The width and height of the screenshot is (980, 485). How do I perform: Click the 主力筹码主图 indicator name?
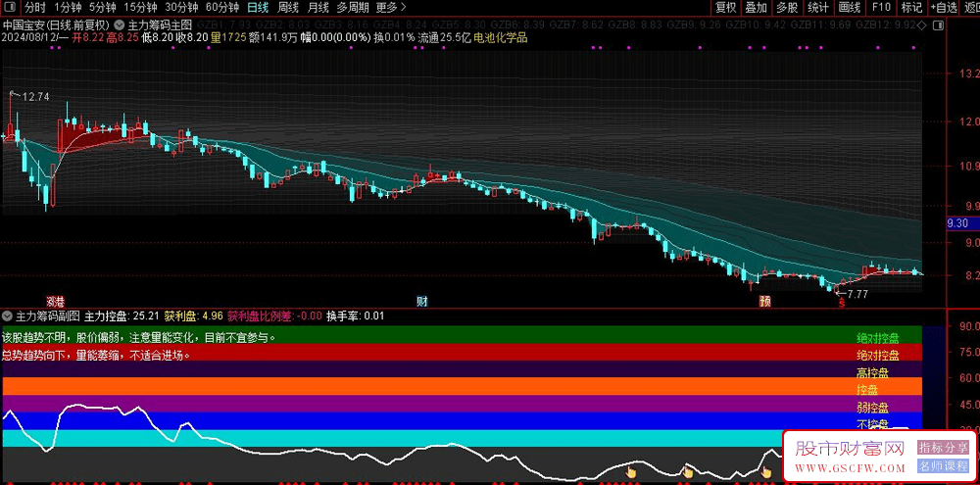[160, 25]
